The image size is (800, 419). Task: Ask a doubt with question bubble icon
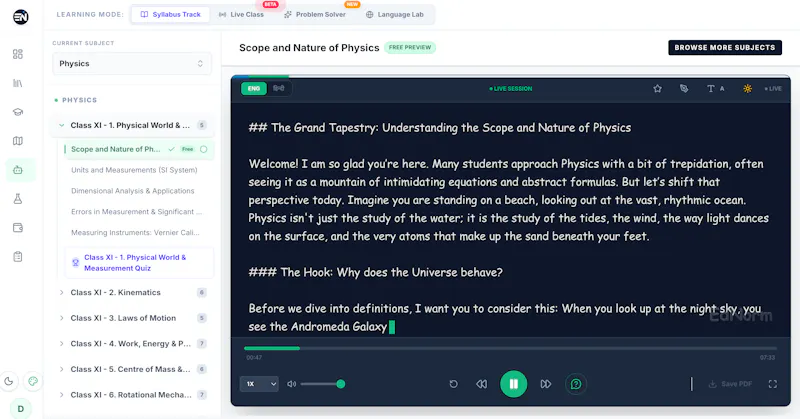tap(576, 384)
